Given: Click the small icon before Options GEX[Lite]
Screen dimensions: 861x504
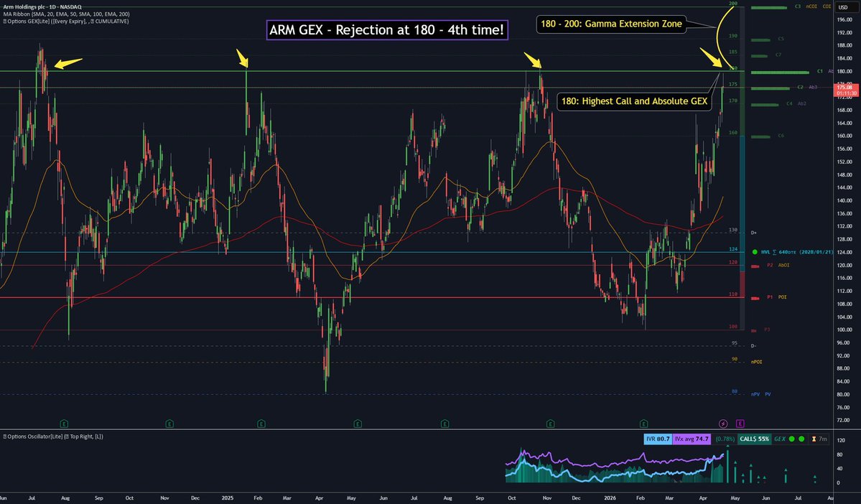Looking at the screenshot, I should pos(4,22).
